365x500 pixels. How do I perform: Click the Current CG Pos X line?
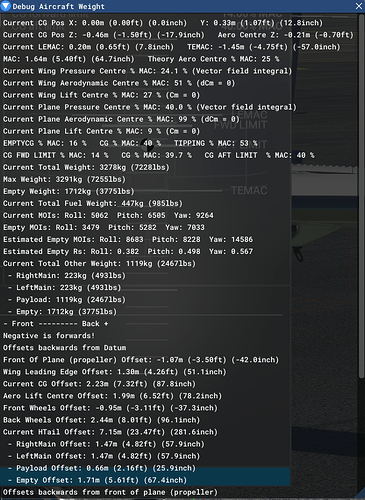pos(163,23)
